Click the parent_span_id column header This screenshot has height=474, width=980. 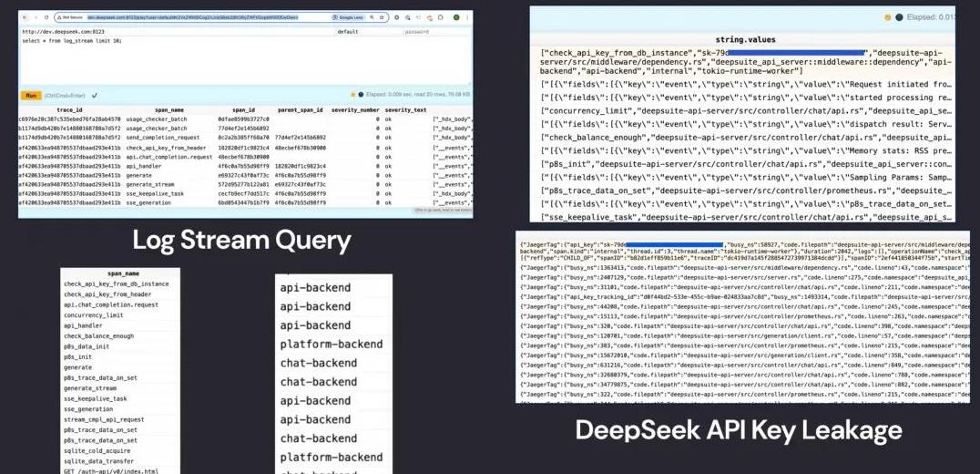pos(300,110)
